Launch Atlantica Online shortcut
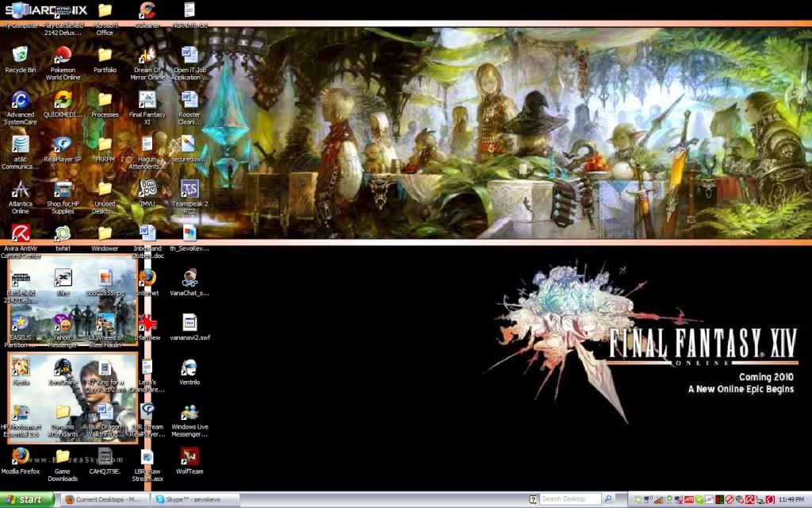 click(x=20, y=188)
